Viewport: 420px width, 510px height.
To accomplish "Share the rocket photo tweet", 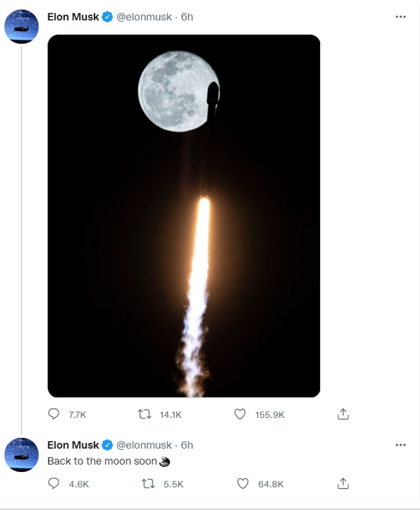I will (x=343, y=414).
